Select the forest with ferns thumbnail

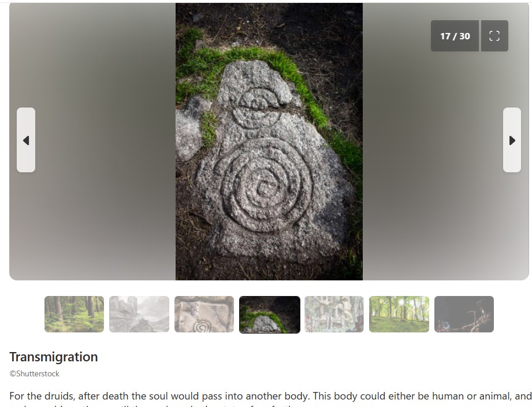75,314
